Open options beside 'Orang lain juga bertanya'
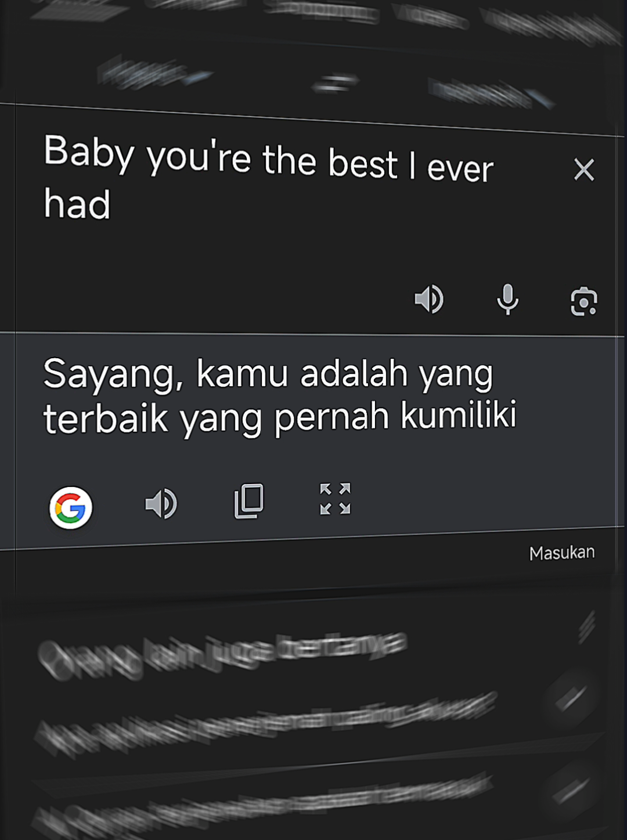 586,626
